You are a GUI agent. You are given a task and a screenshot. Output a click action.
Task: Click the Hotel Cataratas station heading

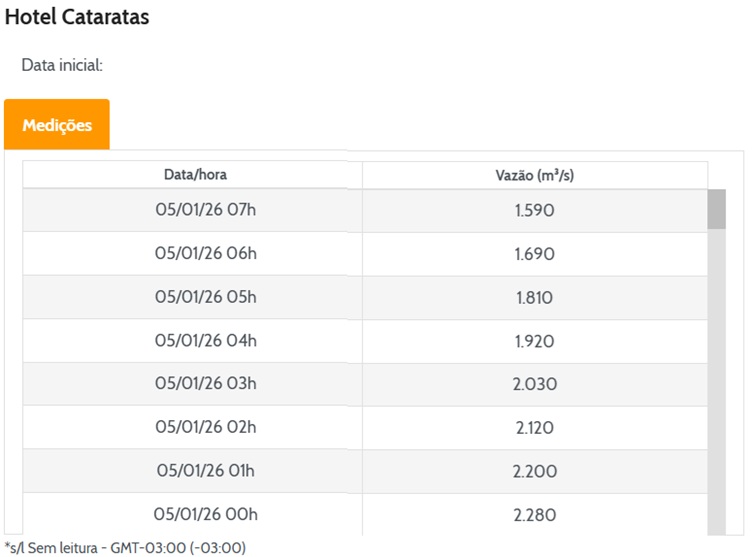pos(77,17)
